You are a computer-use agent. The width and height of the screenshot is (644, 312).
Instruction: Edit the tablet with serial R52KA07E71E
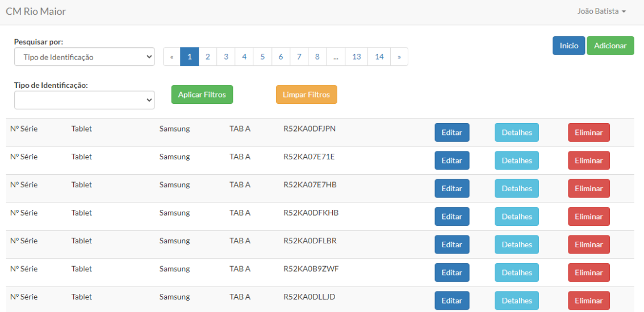(x=452, y=160)
